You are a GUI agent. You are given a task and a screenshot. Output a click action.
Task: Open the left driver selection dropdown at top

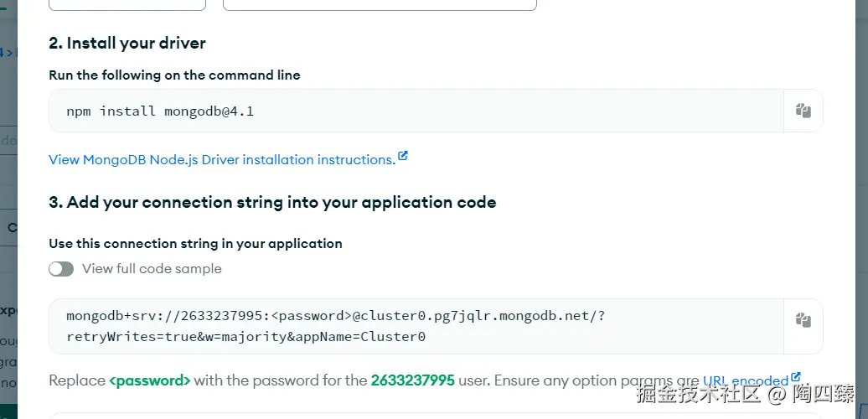(x=127, y=4)
